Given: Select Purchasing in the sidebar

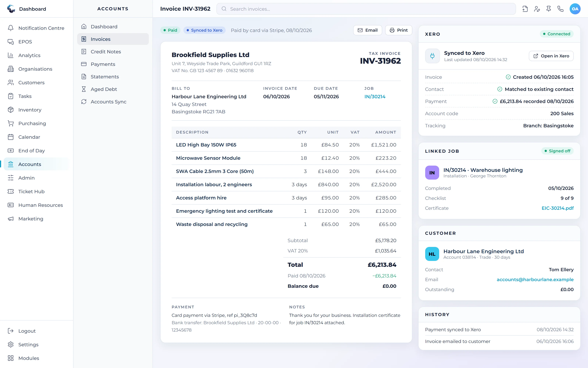Looking at the screenshot, I should (x=36, y=123).
